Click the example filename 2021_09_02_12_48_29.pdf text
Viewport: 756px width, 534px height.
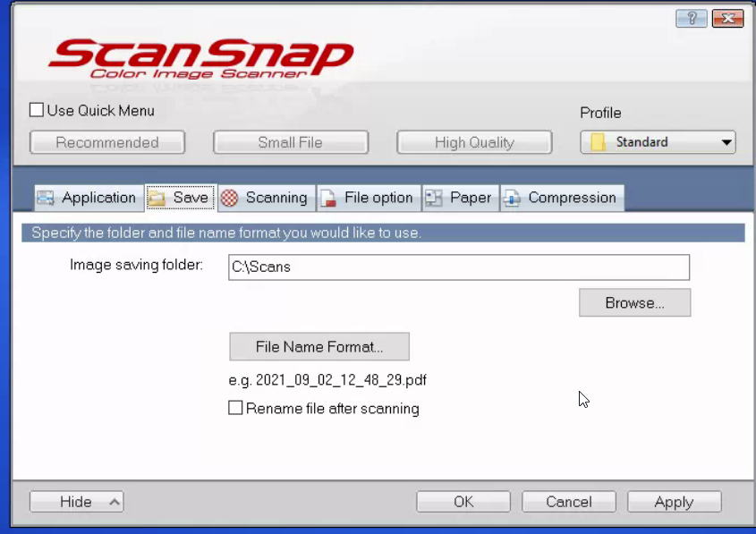341,380
